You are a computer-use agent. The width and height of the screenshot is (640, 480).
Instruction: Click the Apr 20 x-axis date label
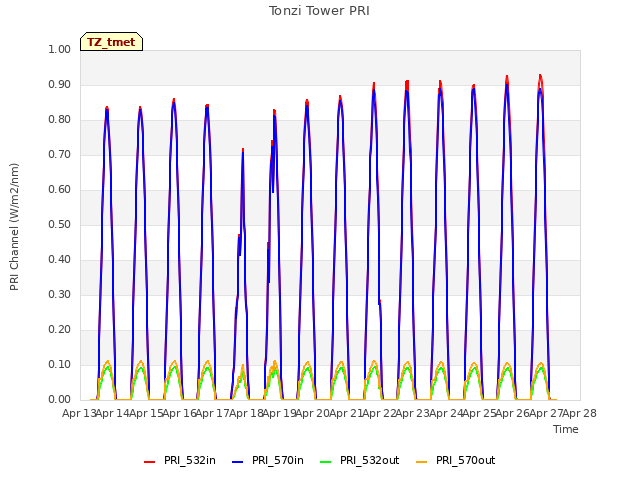tap(313, 413)
